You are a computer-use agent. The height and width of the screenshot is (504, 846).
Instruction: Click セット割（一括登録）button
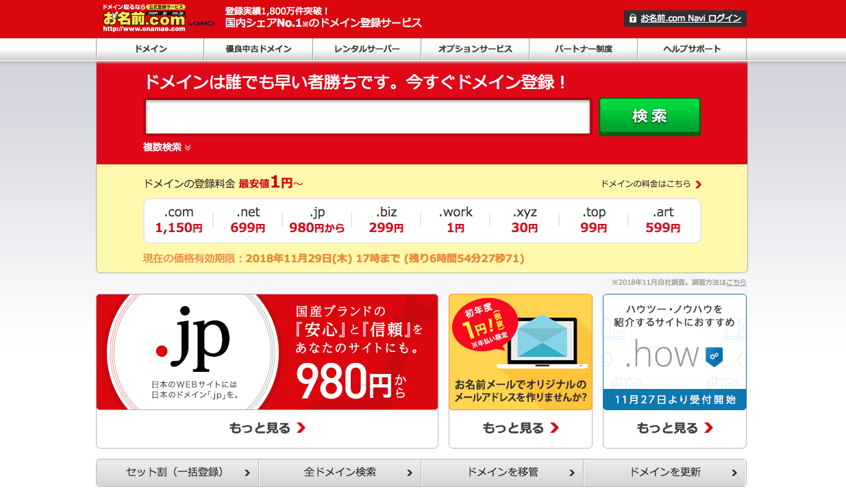[177, 473]
